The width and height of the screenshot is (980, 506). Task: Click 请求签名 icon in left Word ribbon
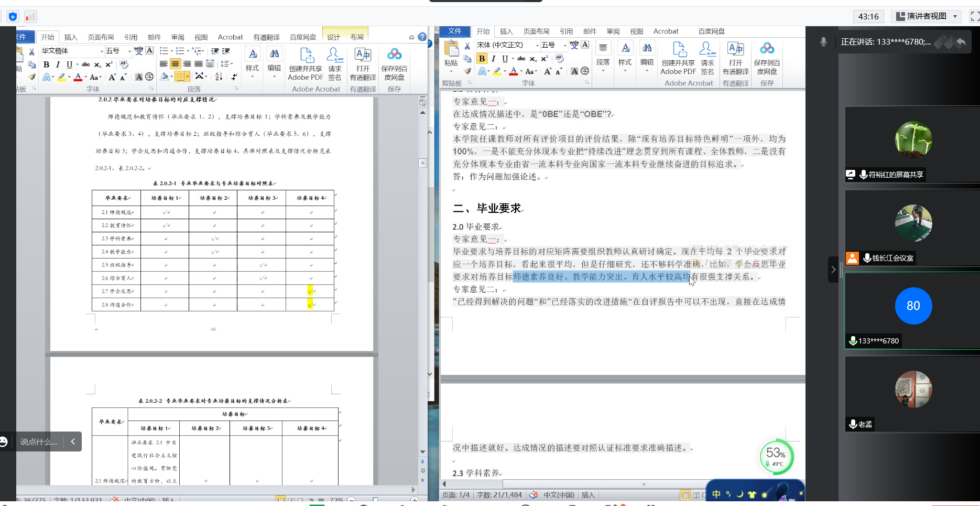click(x=334, y=63)
